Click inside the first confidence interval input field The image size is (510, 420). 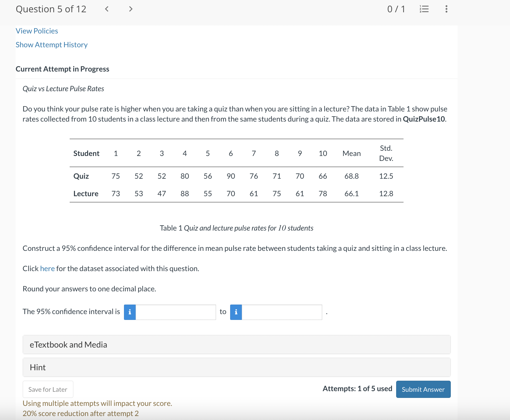click(176, 312)
